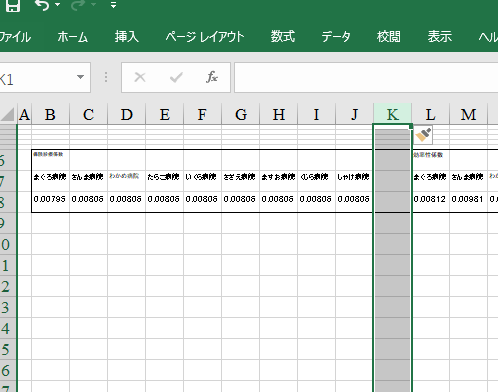Open Customize Quick Access Toolbar dropdown
Viewport: 498px width, 392px height.
[113, 5]
